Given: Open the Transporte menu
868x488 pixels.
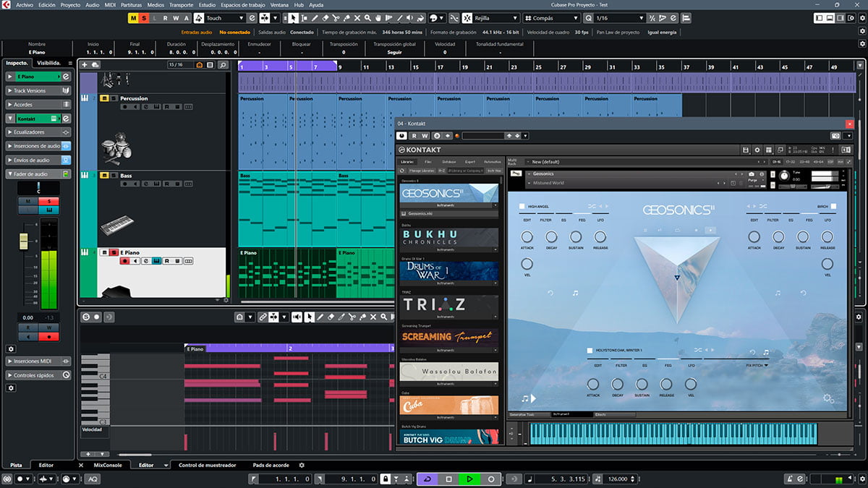Looking at the screenshot, I should [x=181, y=4].
